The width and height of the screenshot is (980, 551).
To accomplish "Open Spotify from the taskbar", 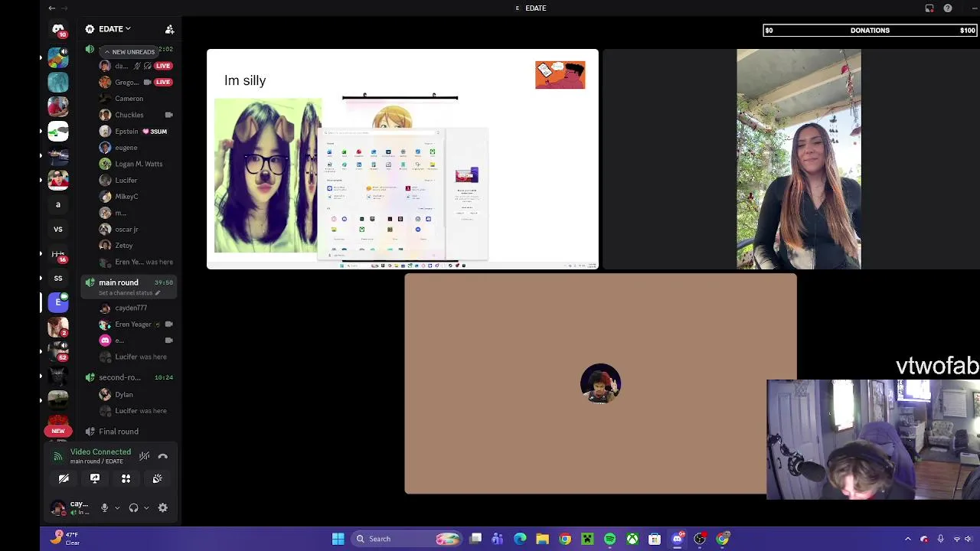I will [x=609, y=539].
